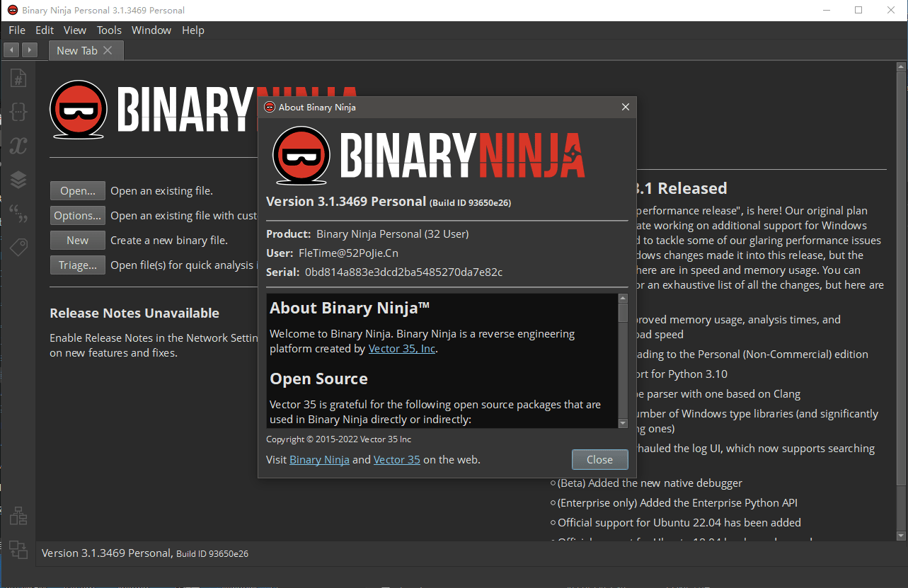The image size is (908, 588).
Task: Open the Cross References sidebar icon
Action: click(18, 549)
